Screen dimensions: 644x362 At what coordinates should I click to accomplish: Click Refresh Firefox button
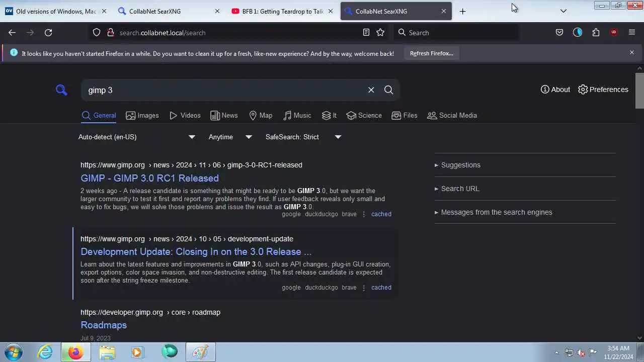431,53
